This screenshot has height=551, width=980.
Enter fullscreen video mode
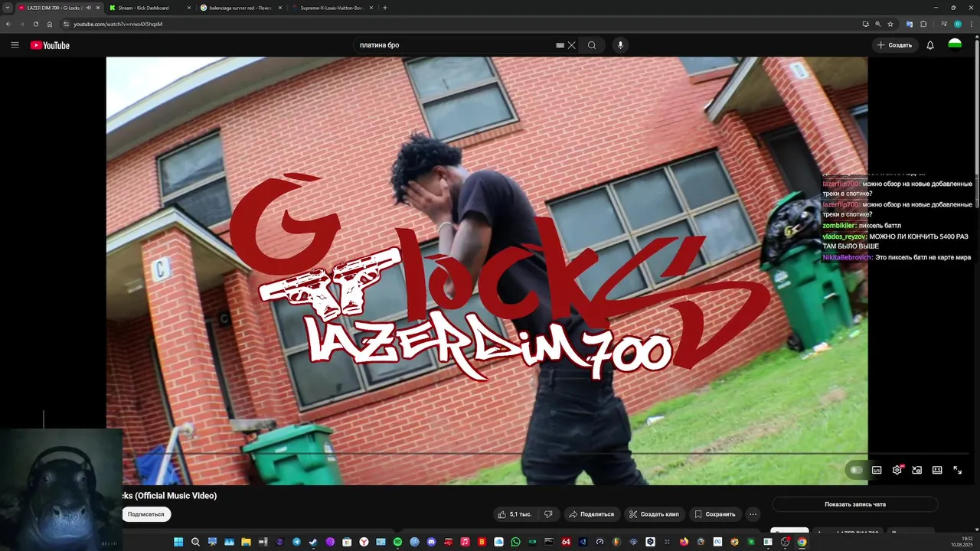tap(957, 470)
